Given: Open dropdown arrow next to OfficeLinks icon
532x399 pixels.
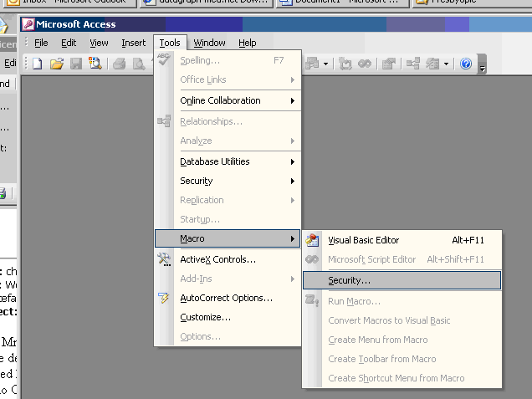Looking at the screenshot, I should coord(325,64).
